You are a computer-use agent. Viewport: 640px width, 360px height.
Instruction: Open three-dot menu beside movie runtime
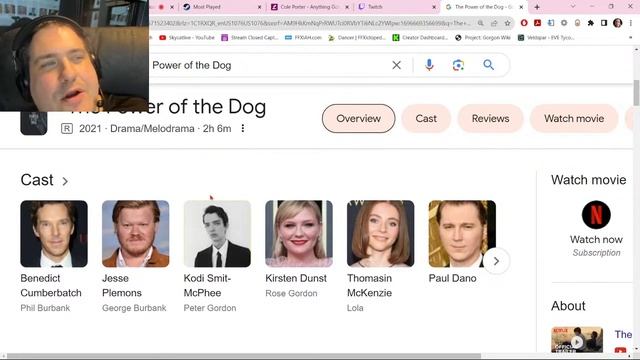tap(243, 129)
